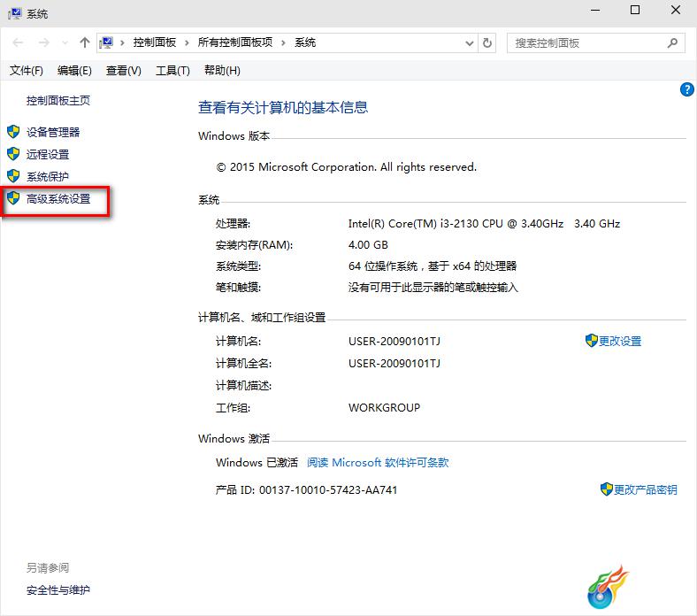Click the forward navigation arrow
Image resolution: width=697 pixels, height=616 pixels.
pos(43,42)
